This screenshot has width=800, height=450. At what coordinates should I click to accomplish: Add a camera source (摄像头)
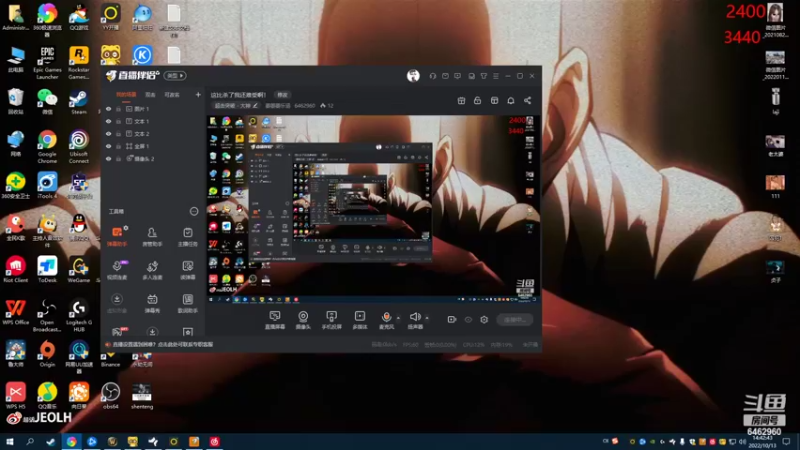pos(303,320)
